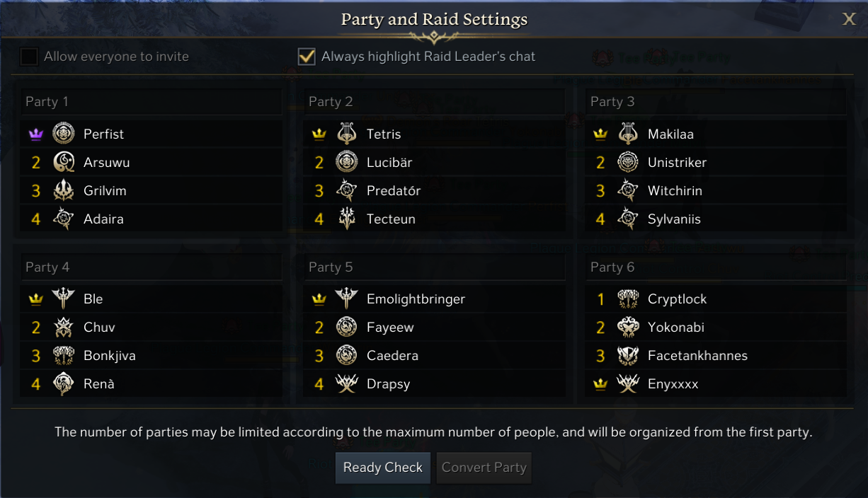Viewport: 868px width, 498px height.
Task: Click the class icon beside Tetris
Action: 346,134
